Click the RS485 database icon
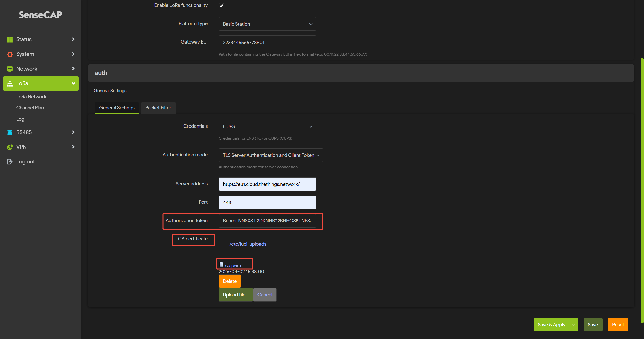The width and height of the screenshot is (644, 339). 10,132
